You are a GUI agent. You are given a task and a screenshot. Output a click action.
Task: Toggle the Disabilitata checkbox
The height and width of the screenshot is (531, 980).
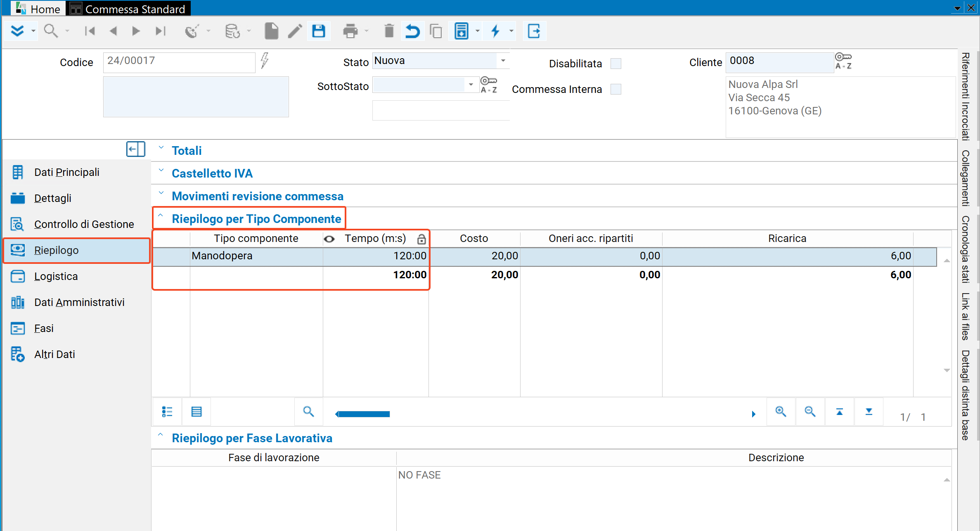tap(615, 64)
